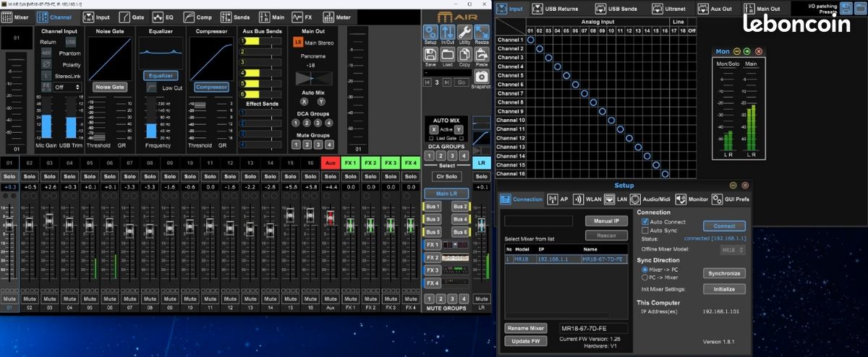This screenshot has width=868, height=357.
Task: Select MR18 mixer row in list
Action: (566, 259)
